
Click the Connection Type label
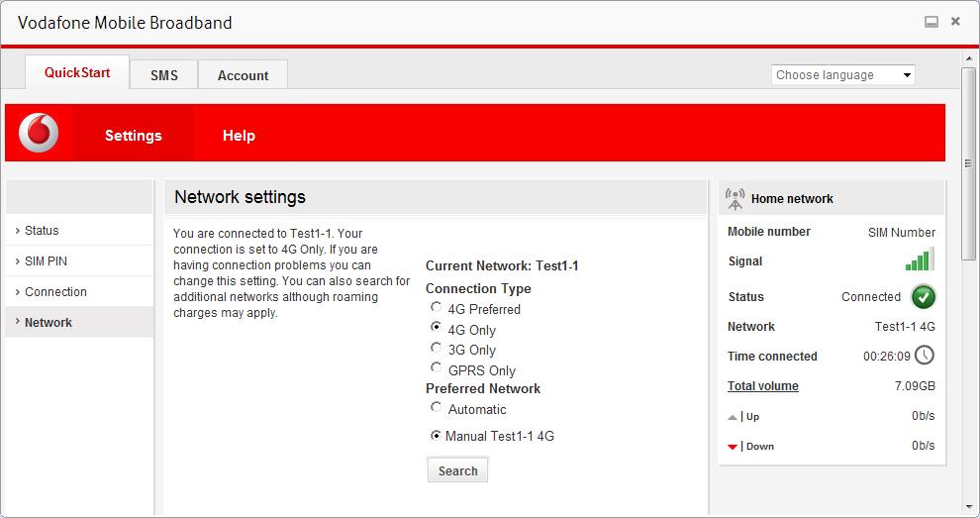click(x=478, y=288)
